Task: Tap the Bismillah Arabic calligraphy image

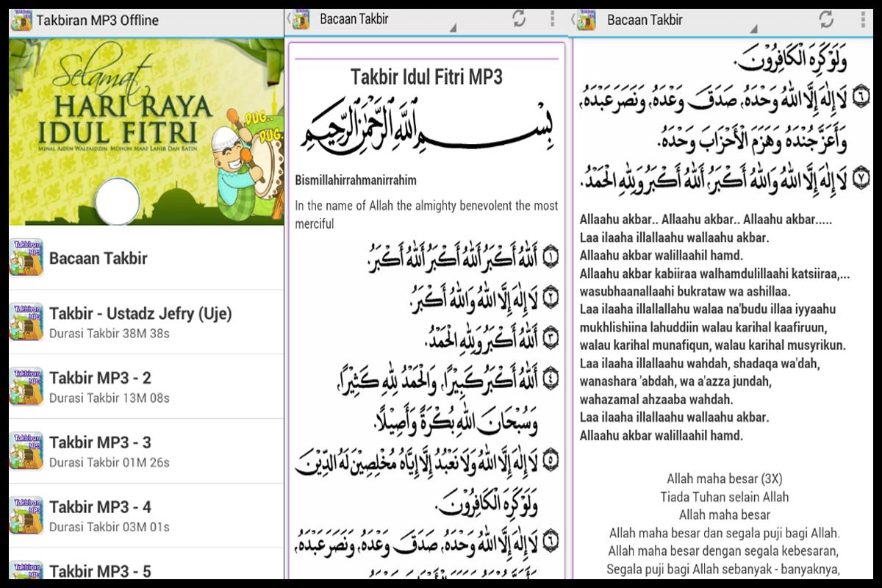Action: click(427, 125)
